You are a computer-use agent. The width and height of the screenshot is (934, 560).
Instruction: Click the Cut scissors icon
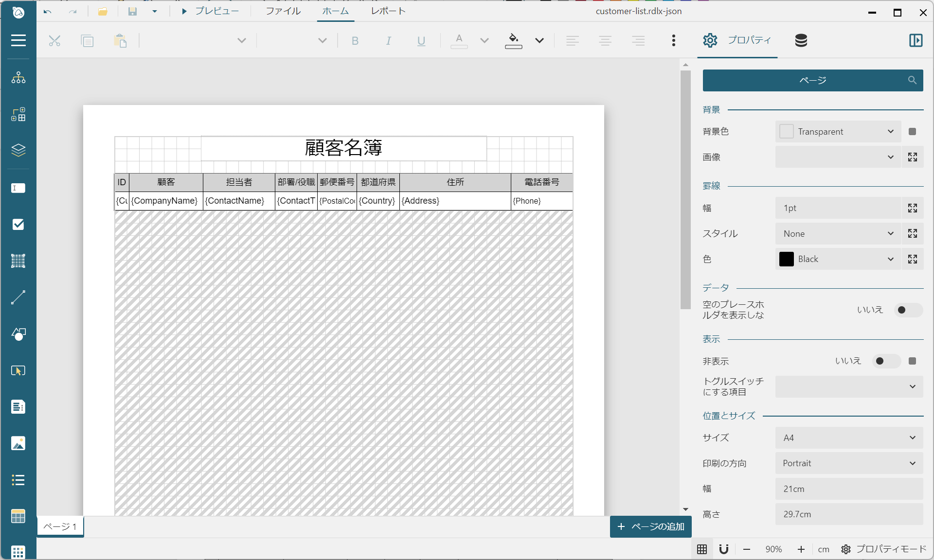(x=54, y=41)
